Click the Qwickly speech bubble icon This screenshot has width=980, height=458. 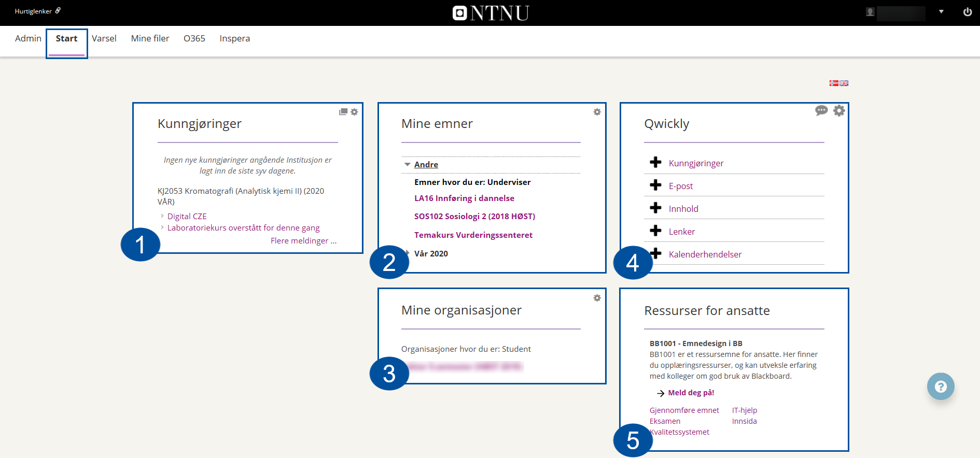coord(821,110)
